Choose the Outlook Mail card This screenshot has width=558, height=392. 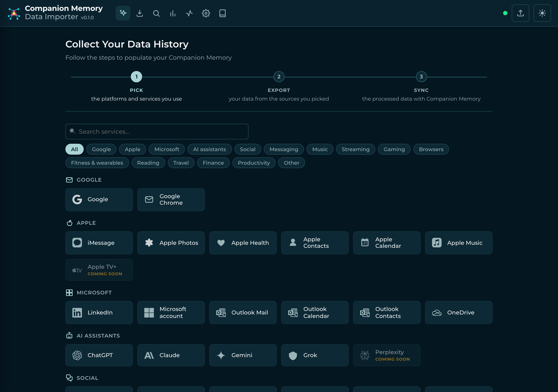[x=243, y=313]
